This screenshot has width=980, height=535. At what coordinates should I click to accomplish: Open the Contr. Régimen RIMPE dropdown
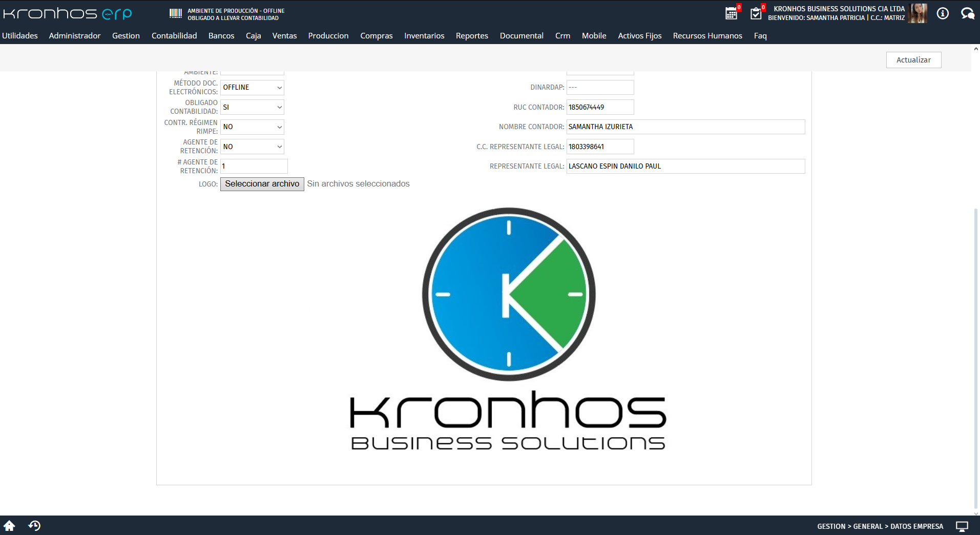tap(252, 127)
